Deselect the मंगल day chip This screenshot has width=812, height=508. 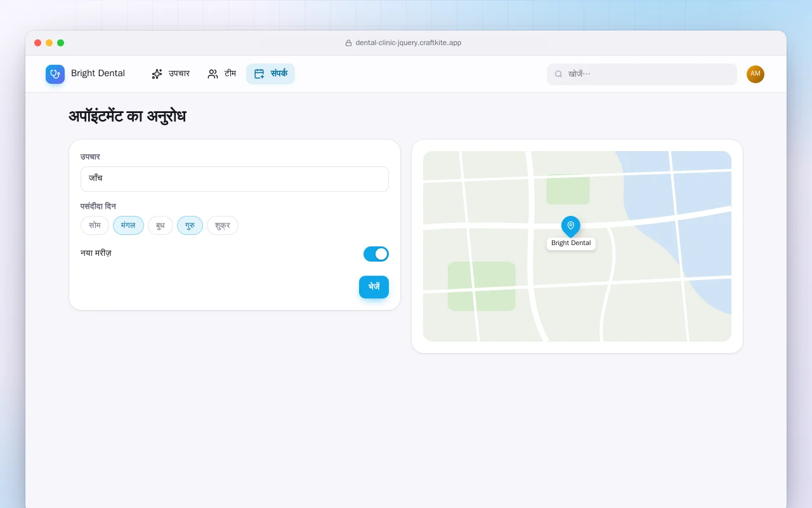point(128,225)
